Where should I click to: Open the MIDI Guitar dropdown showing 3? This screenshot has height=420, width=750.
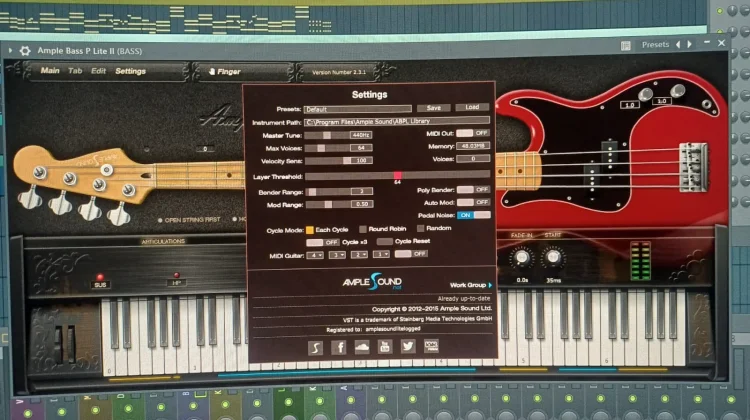pos(337,255)
